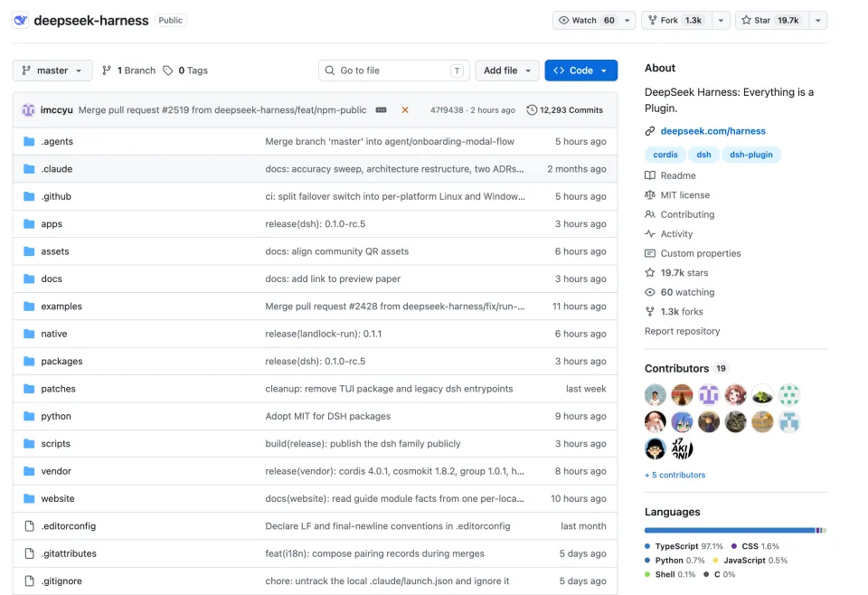Open the Add file dropdown
Image resolution: width=868 pixels, height=595 pixels.
[507, 71]
